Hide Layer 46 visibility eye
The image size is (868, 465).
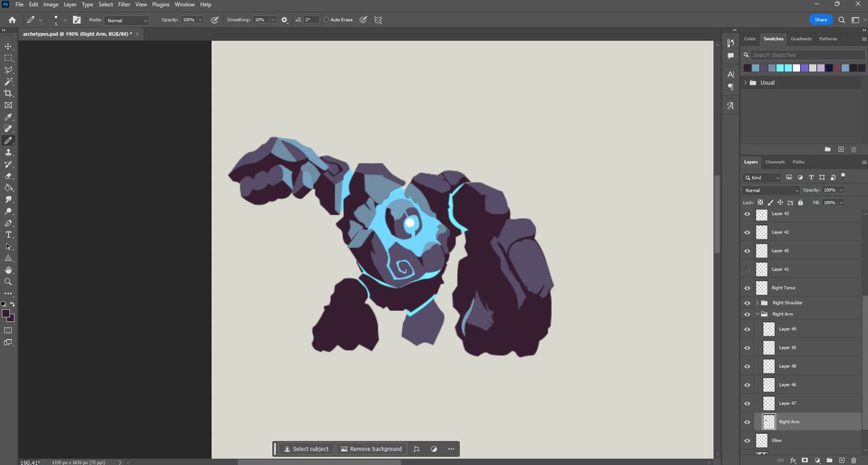pyautogui.click(x=747, y=385)
